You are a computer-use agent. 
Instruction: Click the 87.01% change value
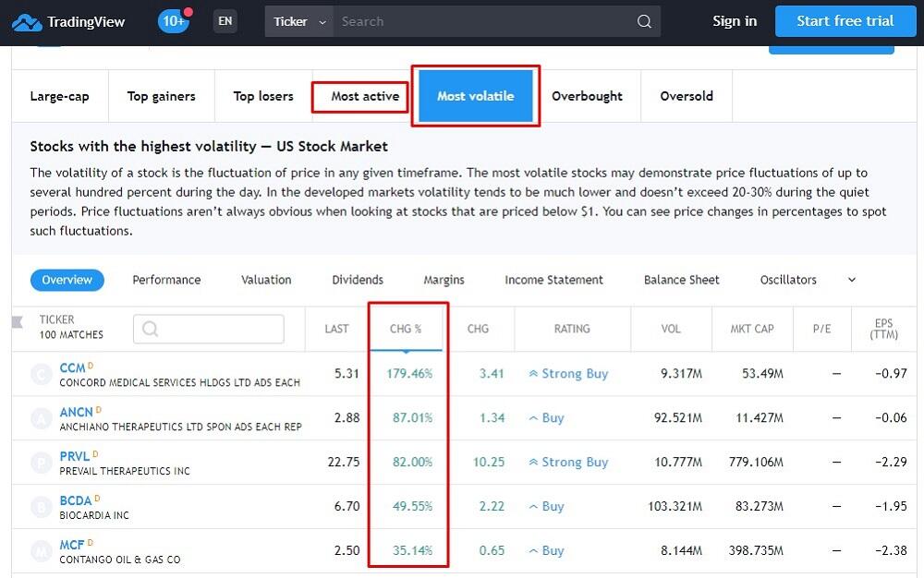412,418
